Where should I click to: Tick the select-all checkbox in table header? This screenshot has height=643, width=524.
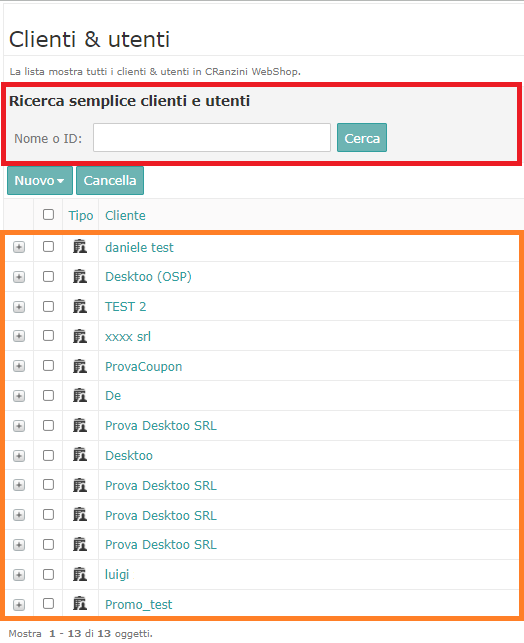(x=48, y=214)
